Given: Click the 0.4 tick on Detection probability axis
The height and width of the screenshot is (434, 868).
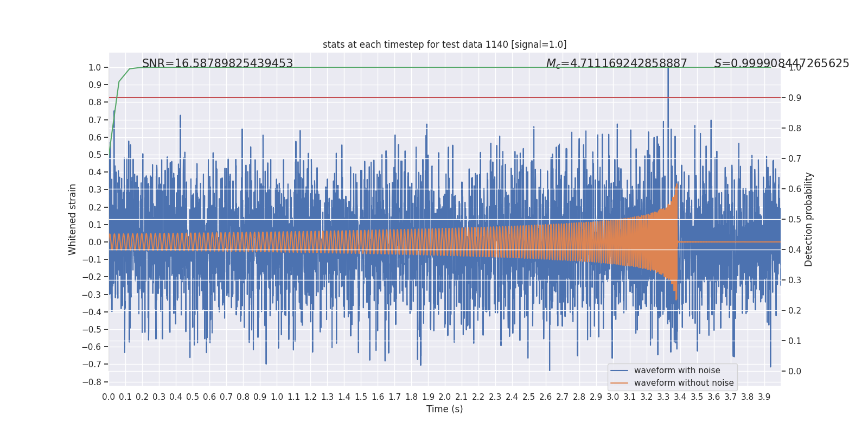Looking at the screenshot, I should point(795,250).
